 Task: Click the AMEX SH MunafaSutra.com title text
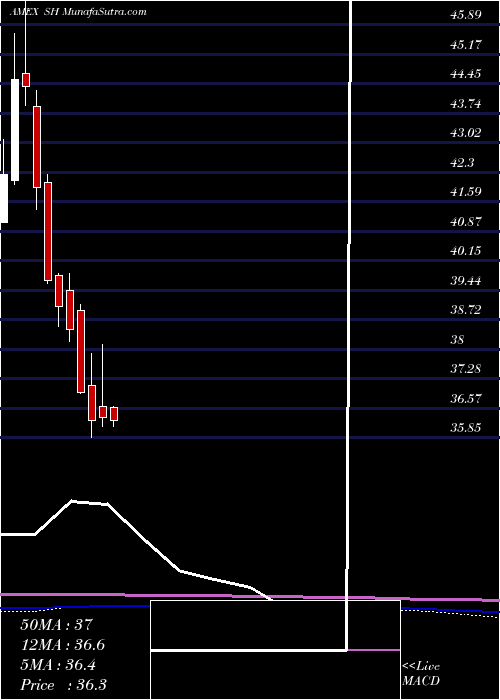tap(78, 12)
